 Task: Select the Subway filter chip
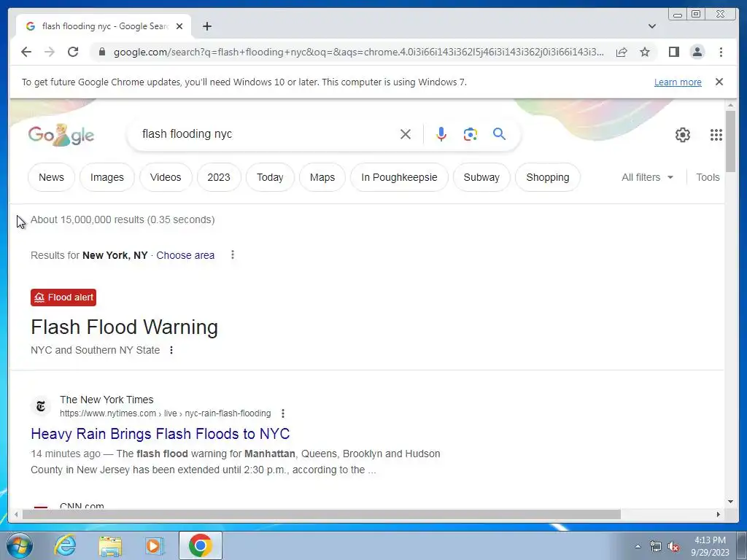[481, 177]
